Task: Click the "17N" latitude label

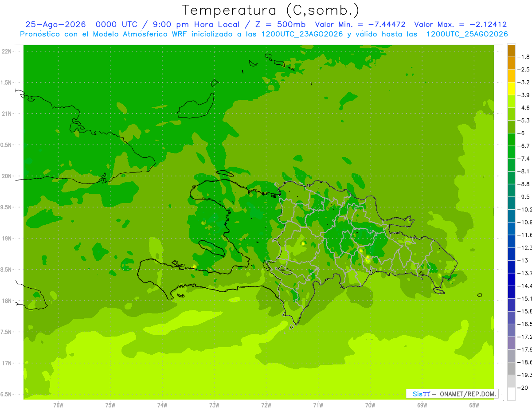Action: point(7,363)
